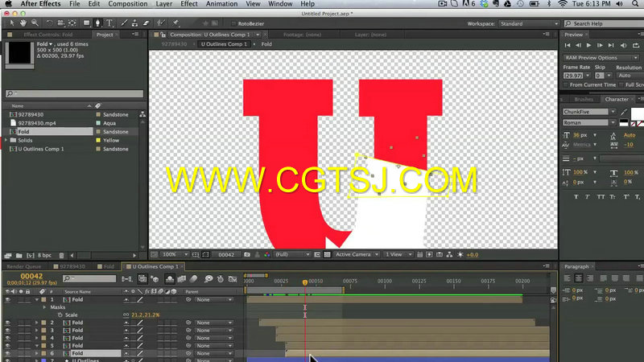
Task: Click the delete trash icon in Project panel
Action: 62,255
